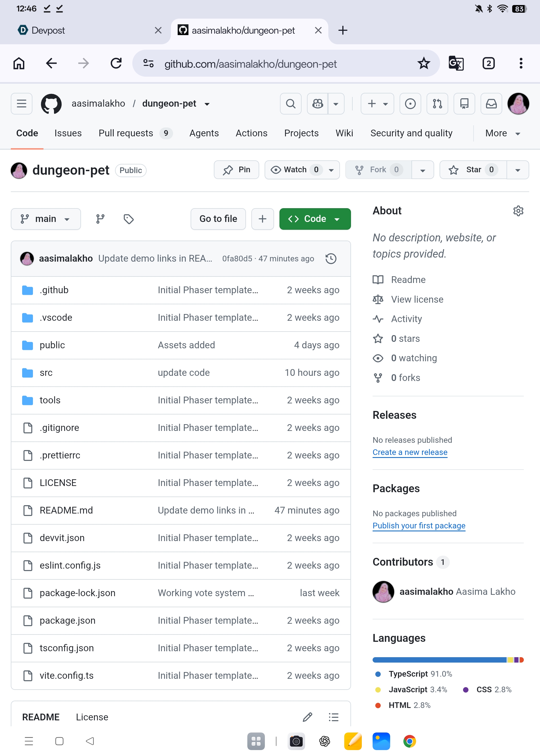540x756 pixels.
Task: Switch to the Wiki tab
Action: [344, 133]
